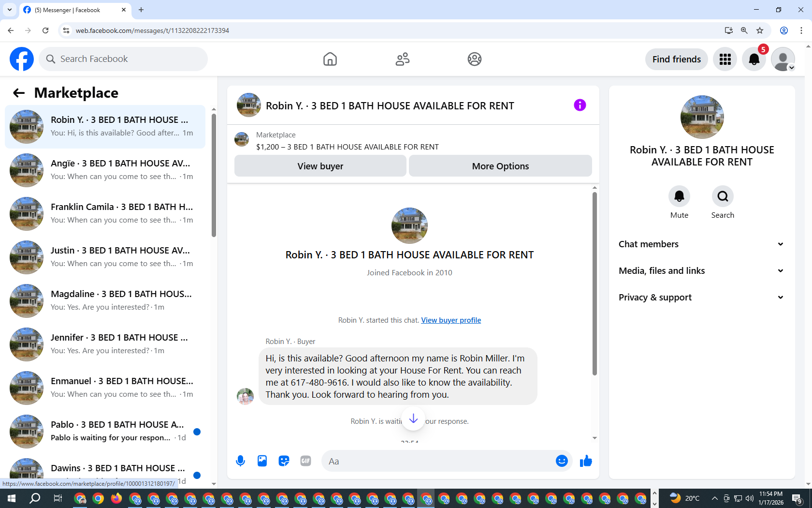The height and width of the screenshot is (508, 812).
Task: Click View buyer button
Action: pyautogui.click(x=320, y=166)
